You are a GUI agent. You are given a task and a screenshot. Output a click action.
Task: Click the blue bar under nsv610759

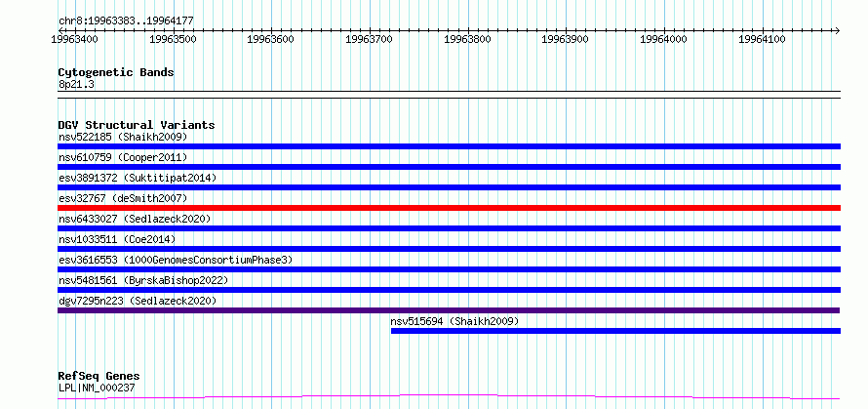coord(449,167)
